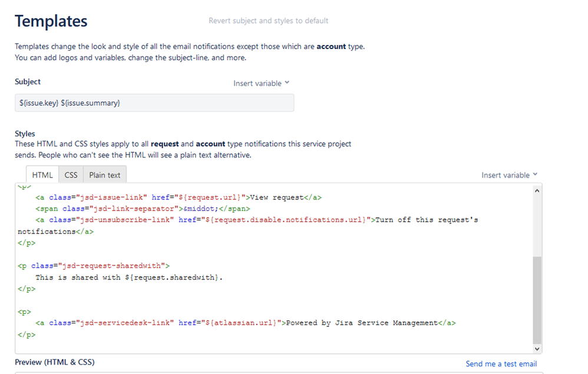Viewport: 588px width, 374px height.
Task: Switch to the HTML tab
Action: pos(42,175)
